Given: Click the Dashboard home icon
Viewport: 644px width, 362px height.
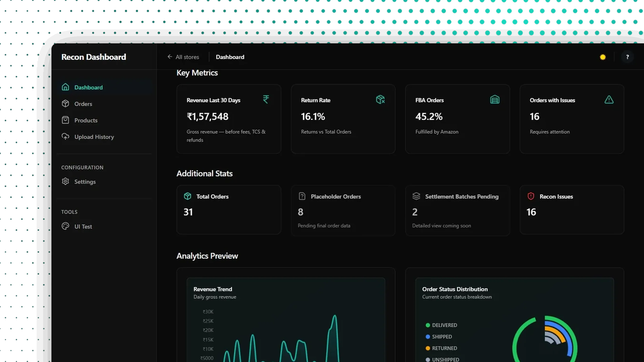Looking at the screenshot, I should tap(65, 87).
